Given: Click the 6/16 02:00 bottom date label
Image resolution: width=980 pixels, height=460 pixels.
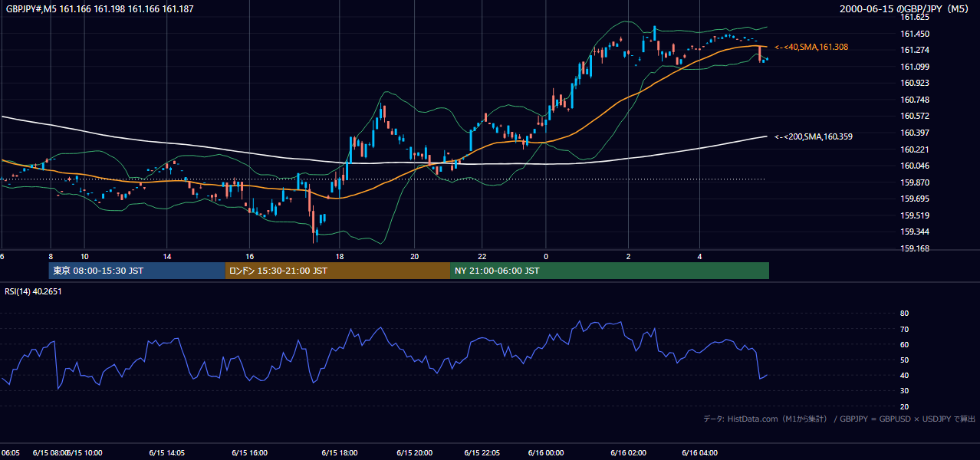Looking at the screenshot, I should (628, 453).
